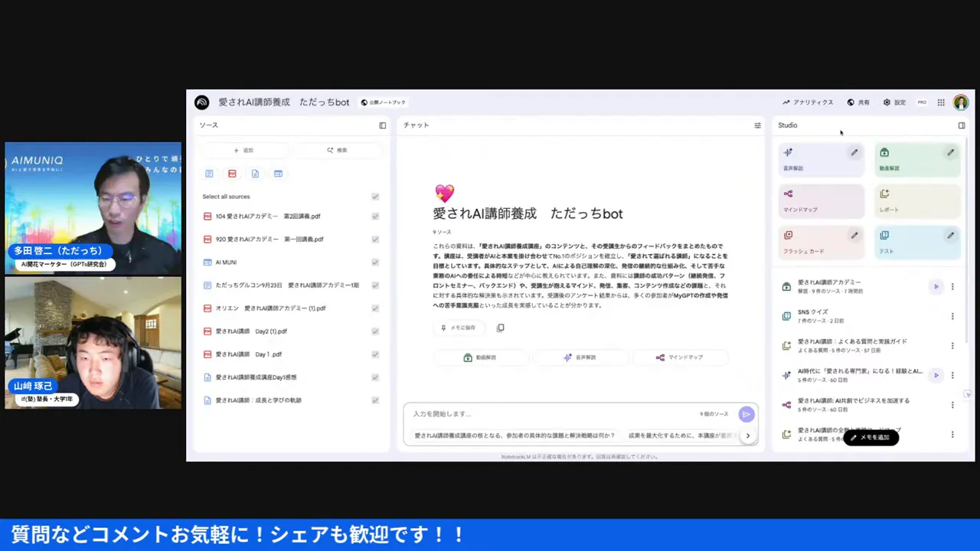The height and width of the screenshot is (551, 980).
Task: Click the NotebookLM logo icon
Action: pyautogui.click(x=201, y=103)
